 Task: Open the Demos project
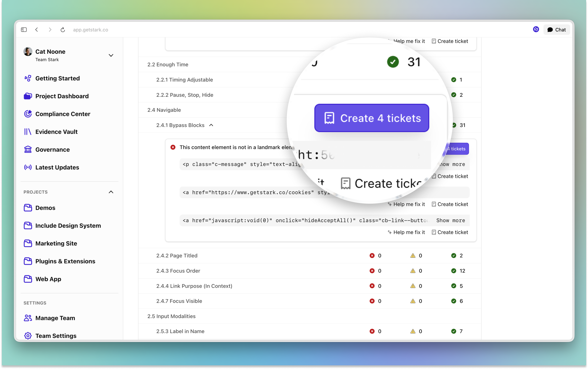[x=45, y=208]
